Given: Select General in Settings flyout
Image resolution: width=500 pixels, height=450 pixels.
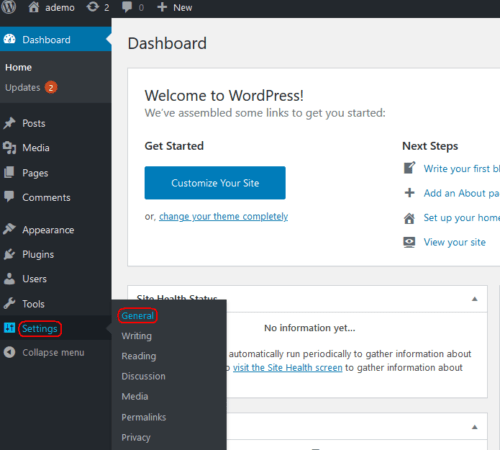Looking at the screenshot, I should click(137, 316).
